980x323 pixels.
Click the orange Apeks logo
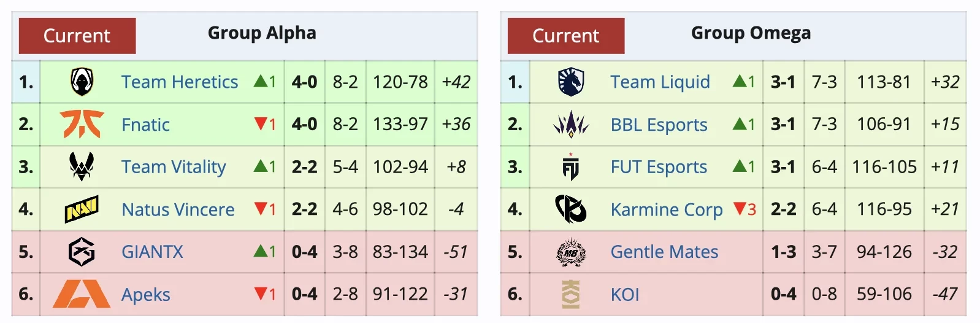[82, 294]
